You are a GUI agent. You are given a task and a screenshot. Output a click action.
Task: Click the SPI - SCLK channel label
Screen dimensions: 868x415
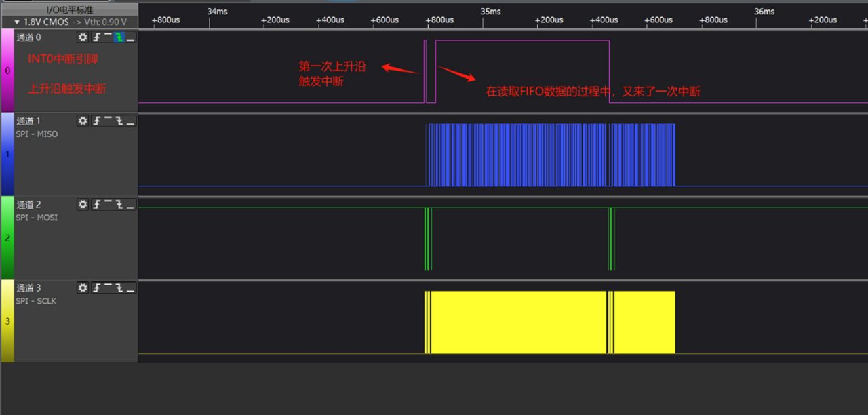point(36,301)
